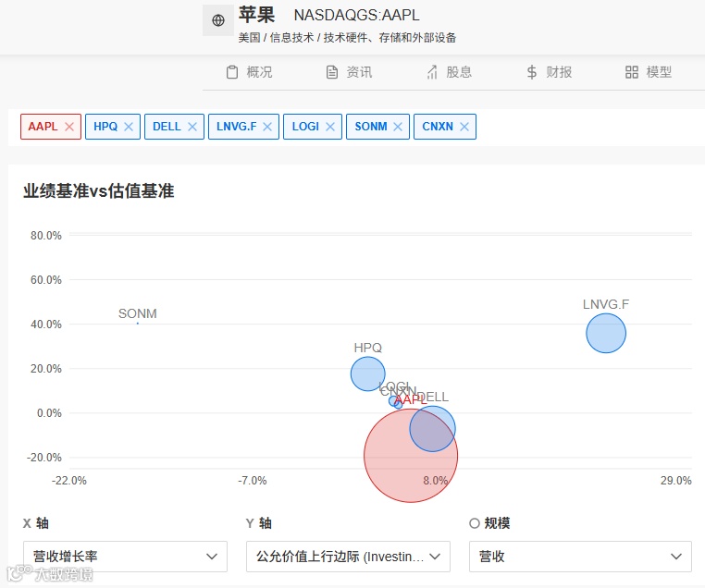Screen dimensions: 705x588
Task: Click the -22.0% x-axis label
Action: click(69, 481)
